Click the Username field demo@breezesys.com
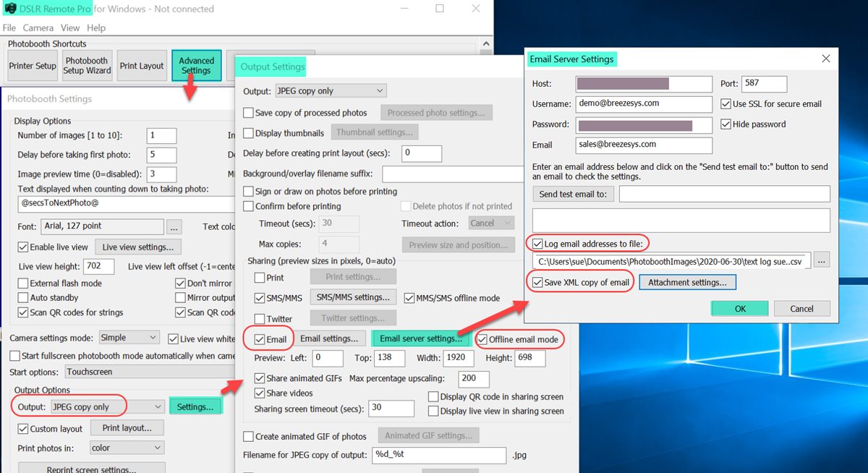868x473 pixels. click(x=644, y=104)
